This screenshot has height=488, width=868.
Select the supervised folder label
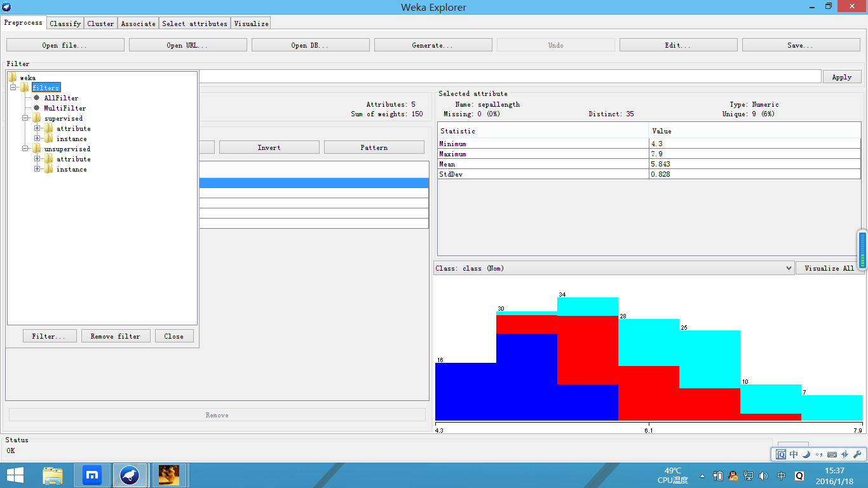(x=64, y=118)
